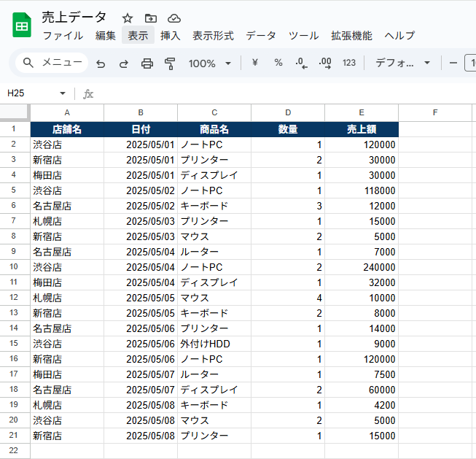Screen dimensions: 476x459
Task: Star the 売上データ document
Action: [127, 18]
